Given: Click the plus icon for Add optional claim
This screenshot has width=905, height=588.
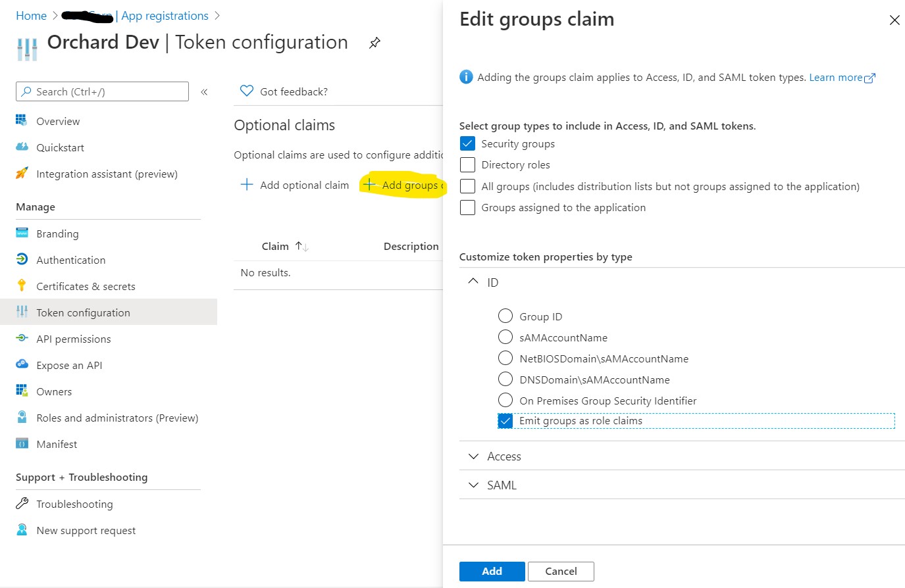Looking at the screenshot, I should tap(247, 185).
